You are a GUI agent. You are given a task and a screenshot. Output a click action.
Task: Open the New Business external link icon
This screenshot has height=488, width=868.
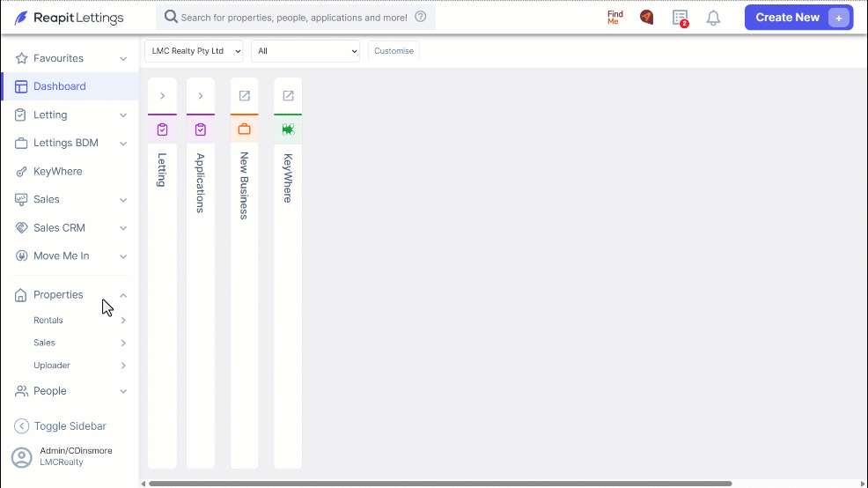(x=244, y=96)
